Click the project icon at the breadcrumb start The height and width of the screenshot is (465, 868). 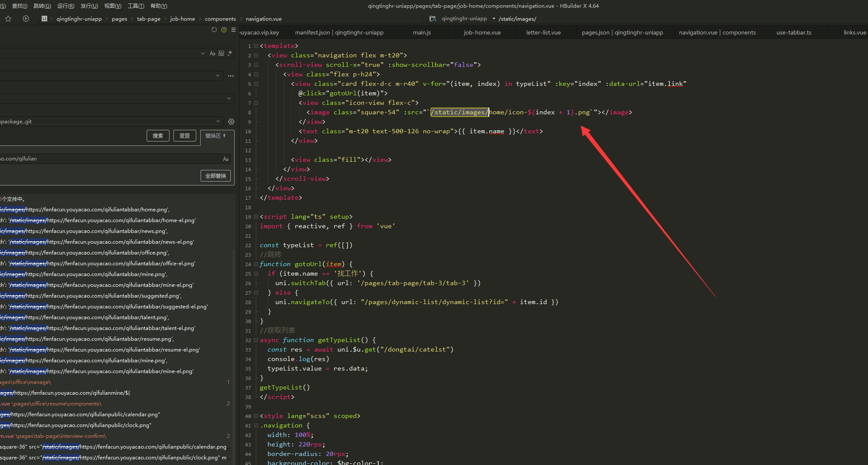point(44,19)
